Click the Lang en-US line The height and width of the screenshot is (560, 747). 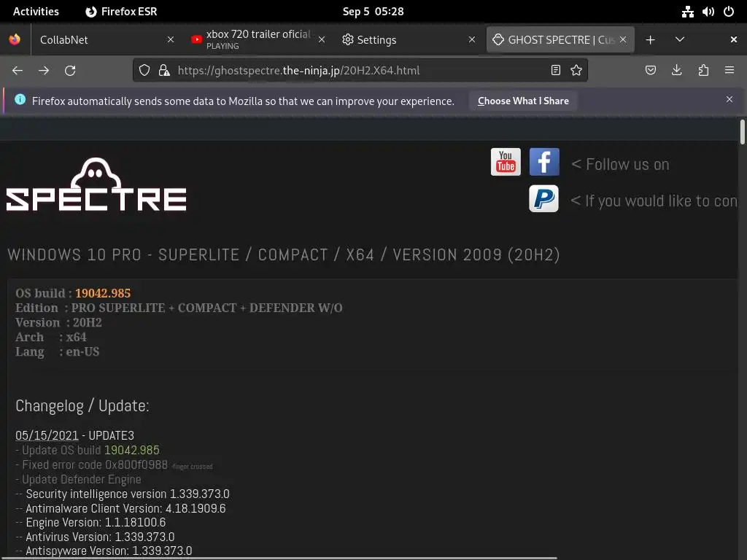point(57,351)
